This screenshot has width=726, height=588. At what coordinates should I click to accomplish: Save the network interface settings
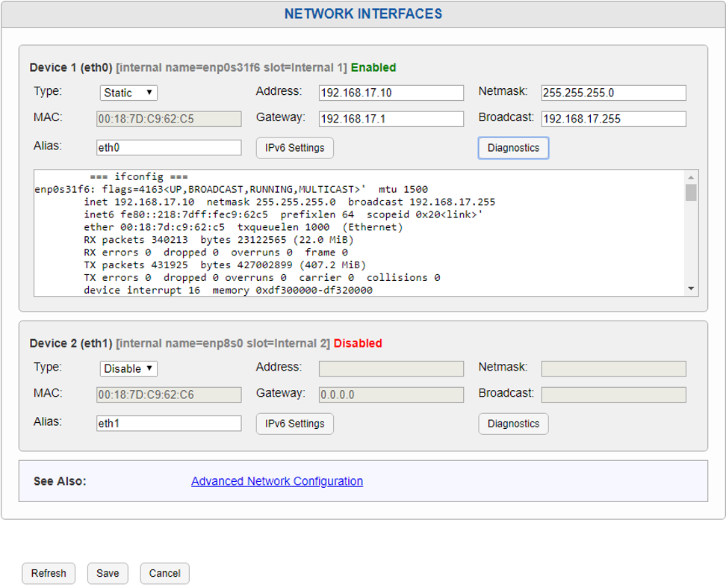107,573
